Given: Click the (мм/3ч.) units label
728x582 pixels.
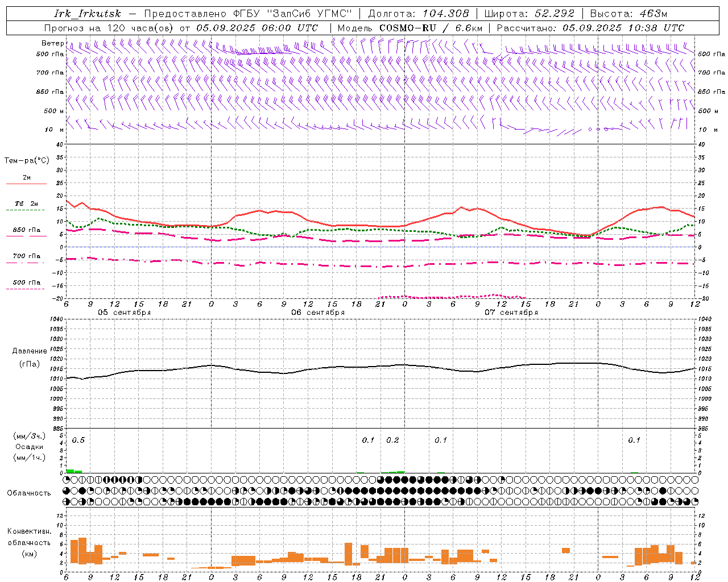Looking at the screenshot, I should (30, 436).
